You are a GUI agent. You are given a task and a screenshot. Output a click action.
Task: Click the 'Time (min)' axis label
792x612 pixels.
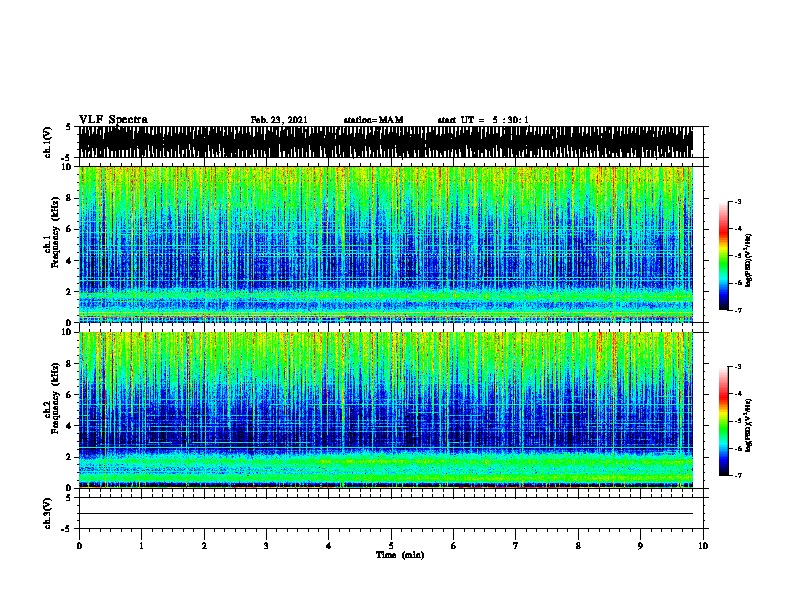coord(400,555)
